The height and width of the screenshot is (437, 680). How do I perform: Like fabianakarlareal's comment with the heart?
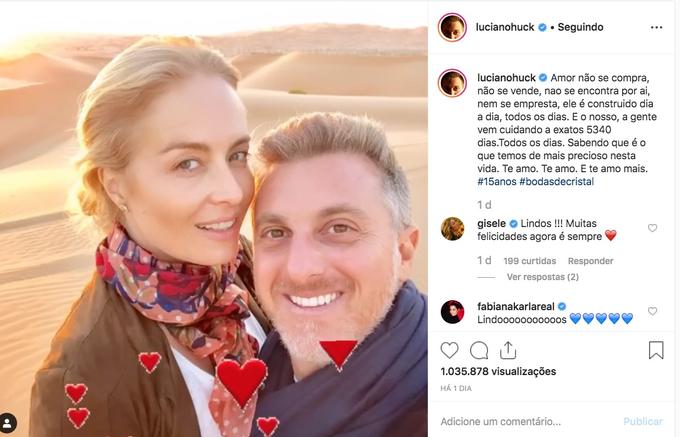[652, 311]
